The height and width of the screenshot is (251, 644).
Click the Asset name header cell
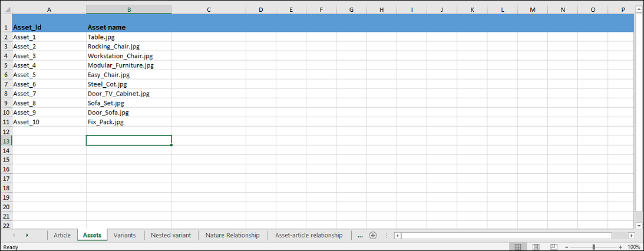[x=129, y=24]
